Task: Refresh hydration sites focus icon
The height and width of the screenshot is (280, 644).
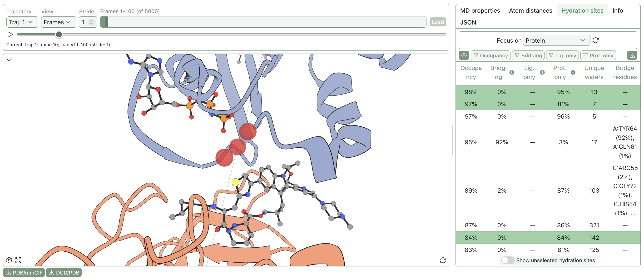Action: click(595, 40)
